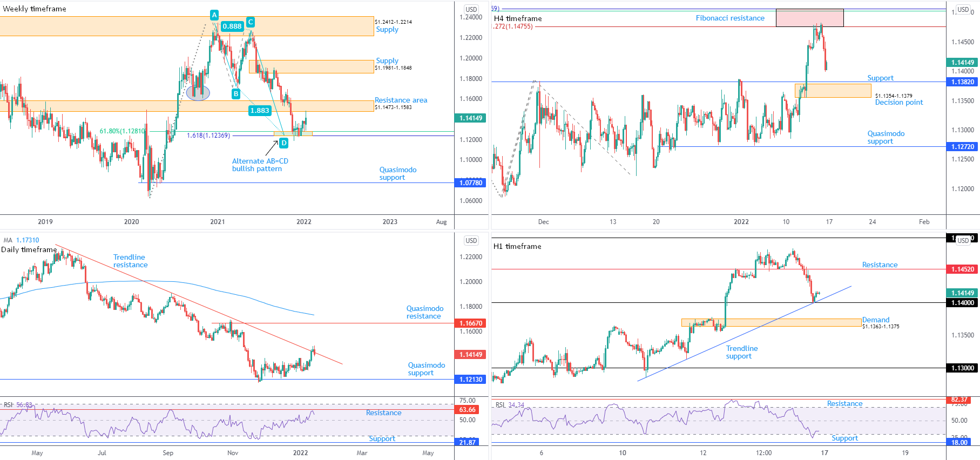This screenshot has width=980, height=460.
Task: Click the 1.14149 price label on Weekly axis
Action: click(471, 118)
